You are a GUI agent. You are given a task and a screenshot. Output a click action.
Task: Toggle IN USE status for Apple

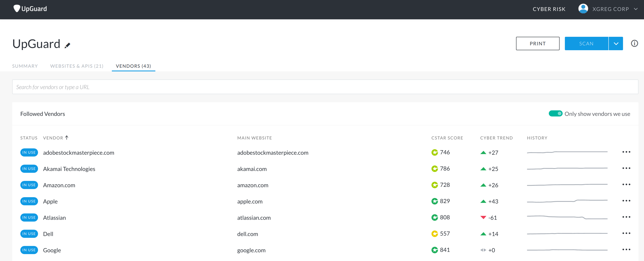click(x=29, y=201)
